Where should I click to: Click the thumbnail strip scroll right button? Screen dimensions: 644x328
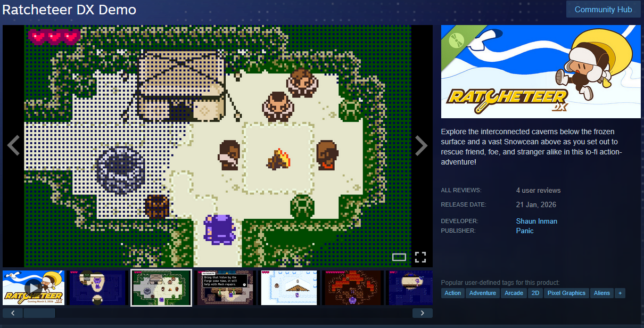423,313
